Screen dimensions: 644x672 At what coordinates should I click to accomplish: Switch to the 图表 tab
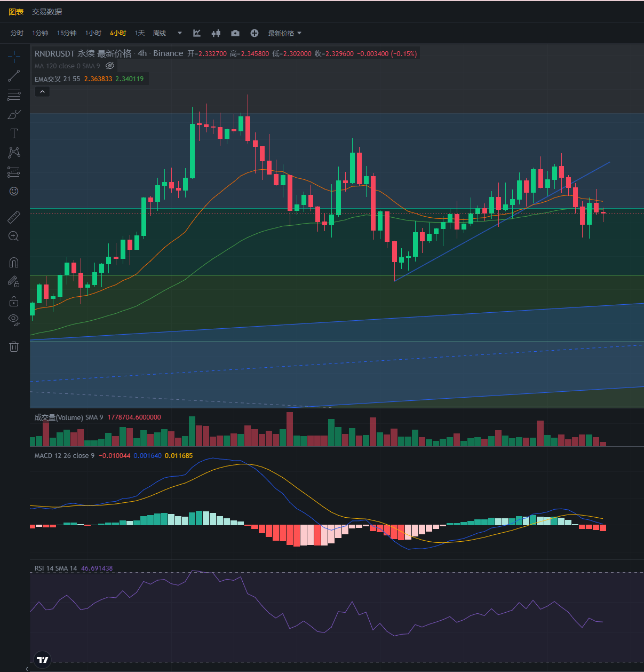click(x=16, y=12)
